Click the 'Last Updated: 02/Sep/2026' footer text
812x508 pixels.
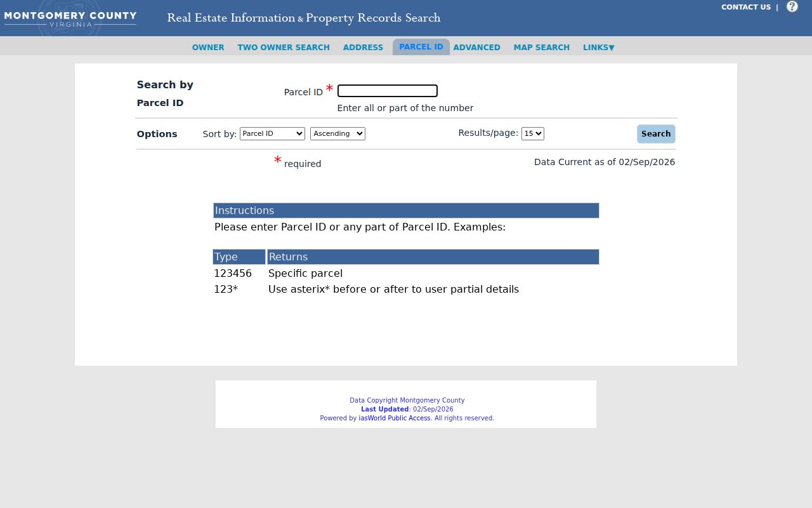[x=407, y=410]
